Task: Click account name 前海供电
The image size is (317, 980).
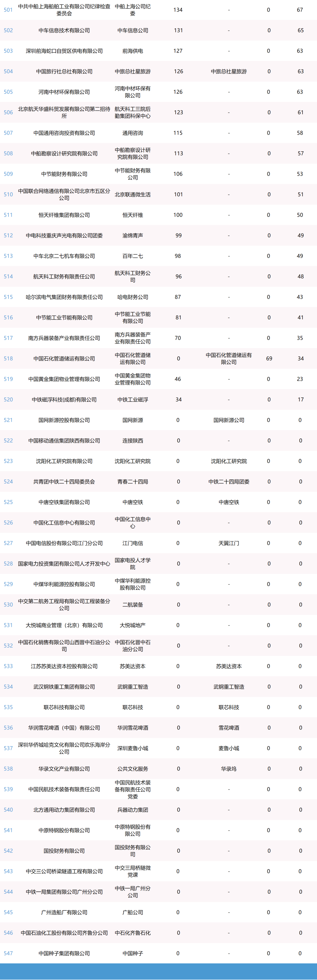Action: pyautogui.click(x=133, y=51)
